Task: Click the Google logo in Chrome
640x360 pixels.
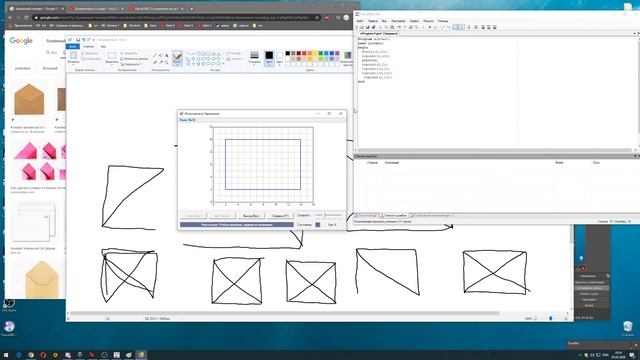Action: (21, 41)
